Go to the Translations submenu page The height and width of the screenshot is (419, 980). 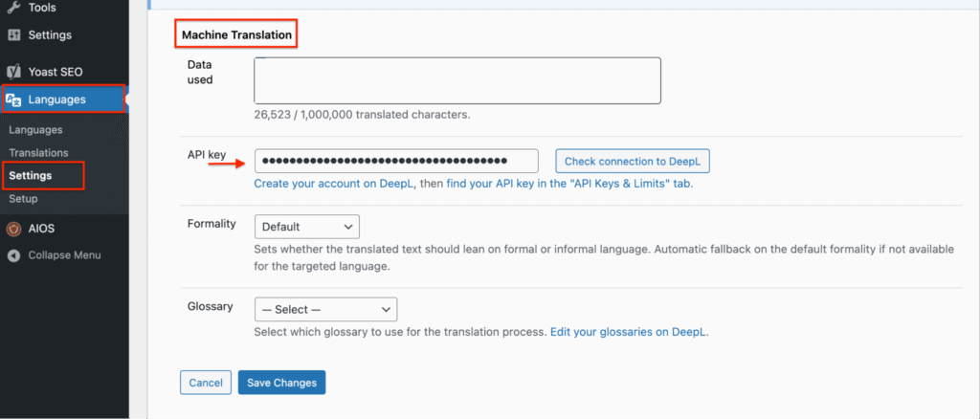pyautogui.click(x=38, y=153)
